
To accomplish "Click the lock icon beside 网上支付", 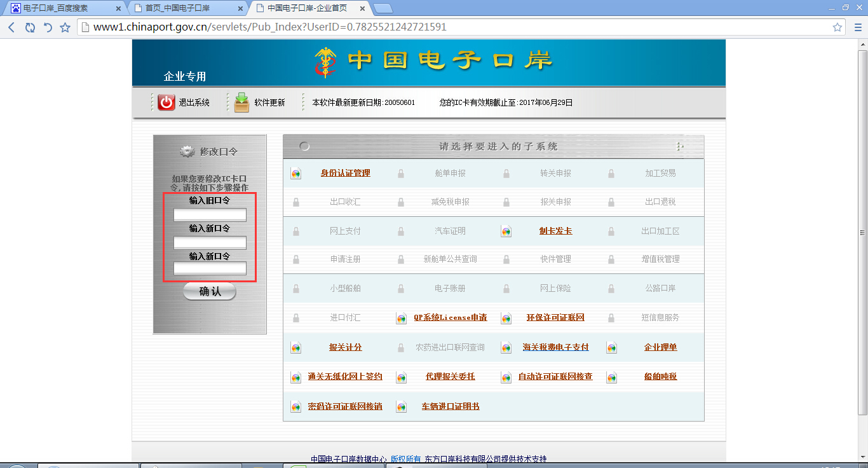I will 295,231.
